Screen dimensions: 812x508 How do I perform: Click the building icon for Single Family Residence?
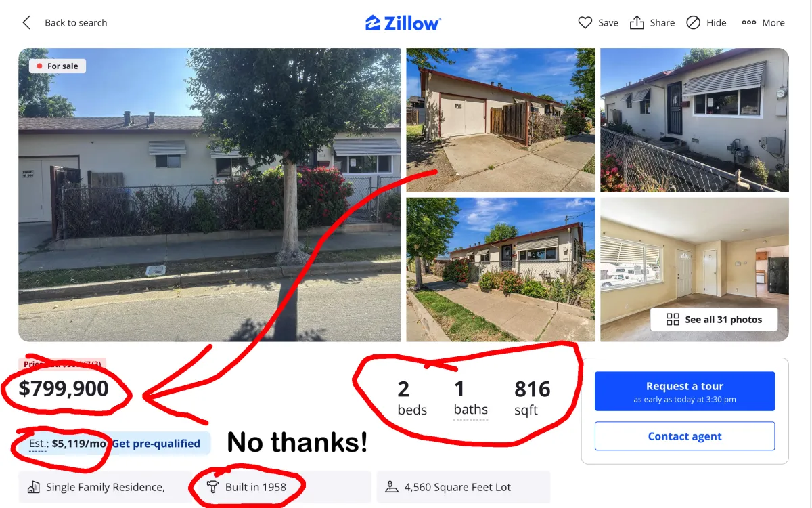coord(34,487)
